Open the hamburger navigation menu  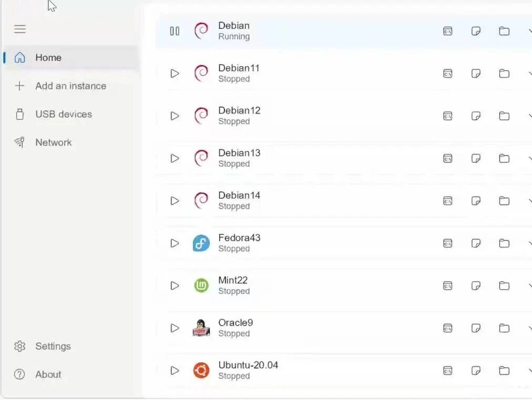point(19,29)
